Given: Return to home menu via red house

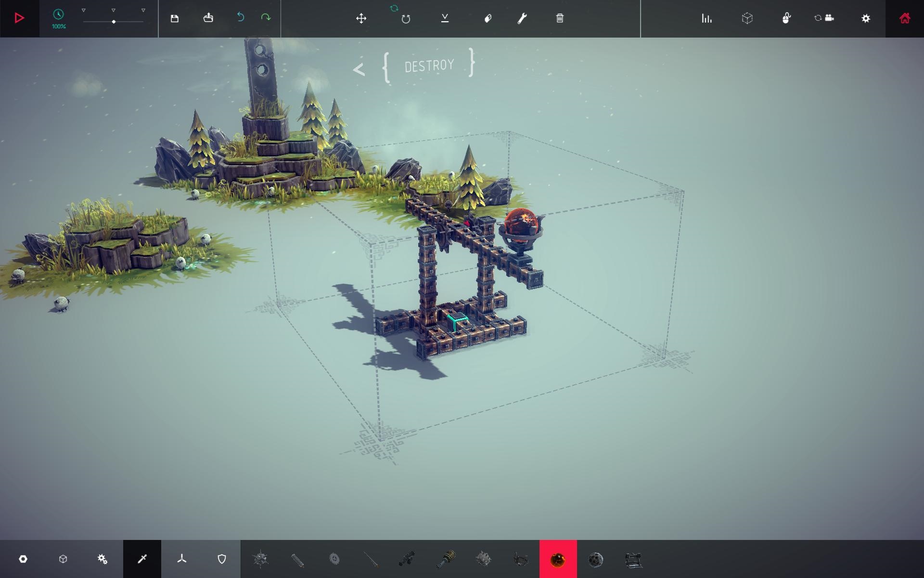Looking at the screenshot, I should (x=905, y=18).
